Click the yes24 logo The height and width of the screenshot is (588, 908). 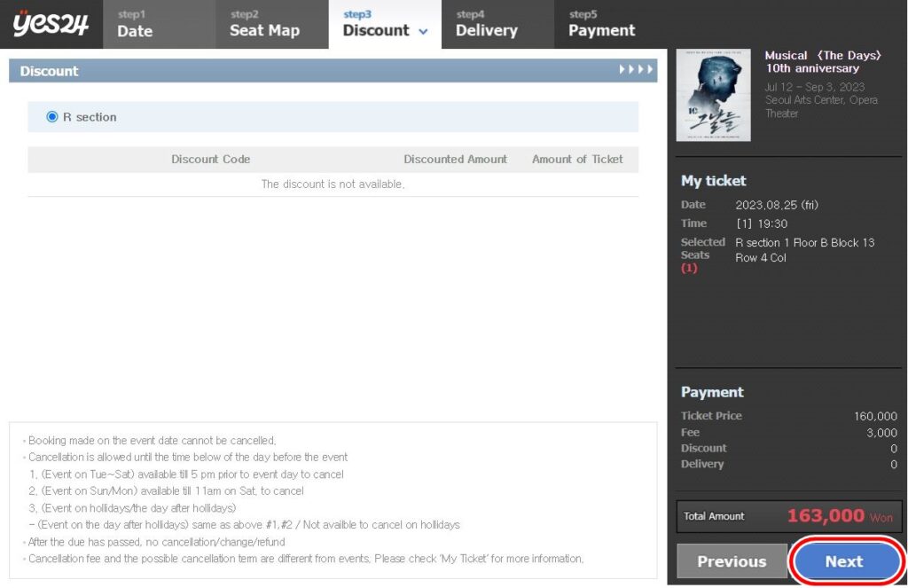click(51, 24)
